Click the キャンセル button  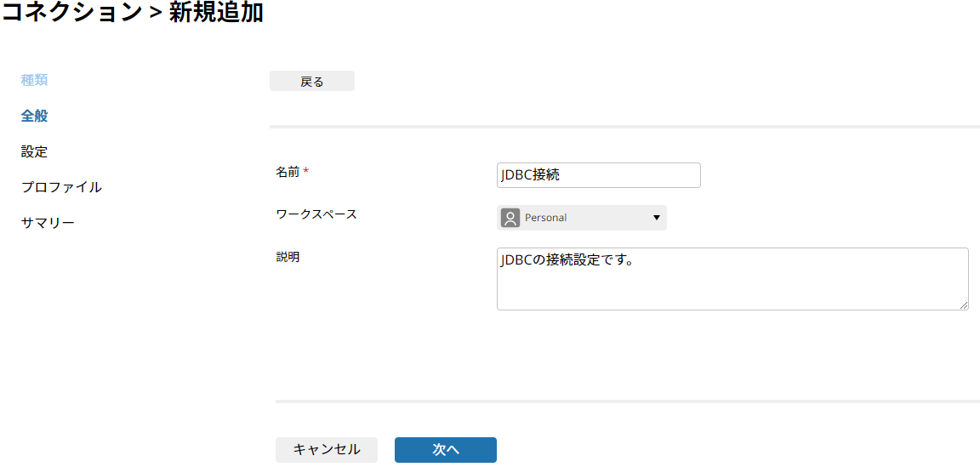(x=327, y=449)
